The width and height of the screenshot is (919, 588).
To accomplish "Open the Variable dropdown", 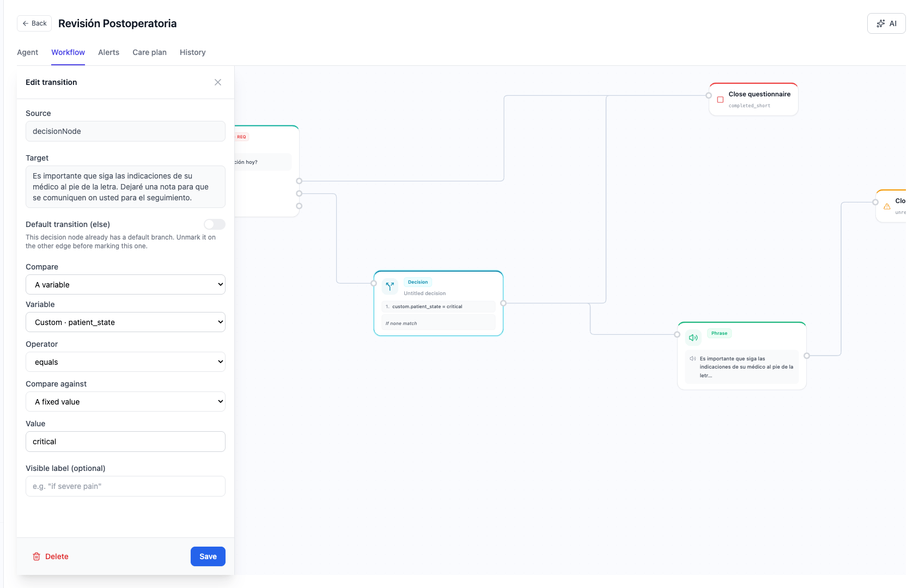I will tap(125, 322).
